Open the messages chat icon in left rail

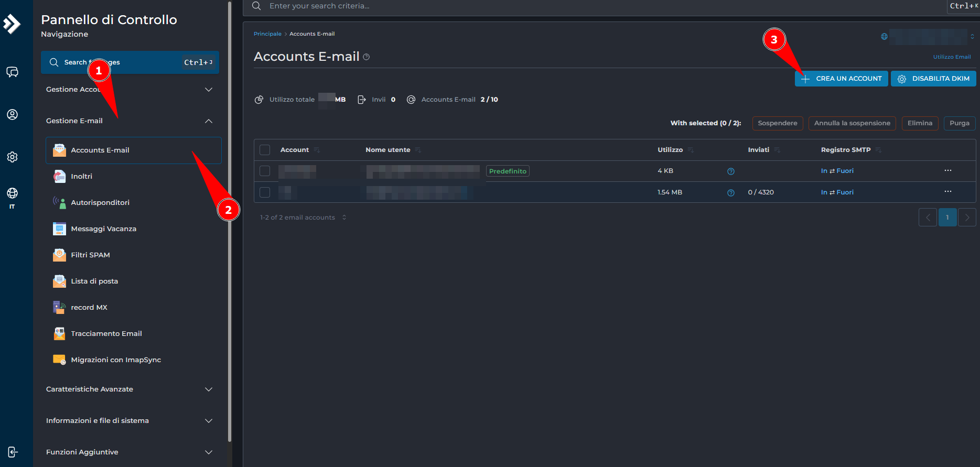point(12,72)
